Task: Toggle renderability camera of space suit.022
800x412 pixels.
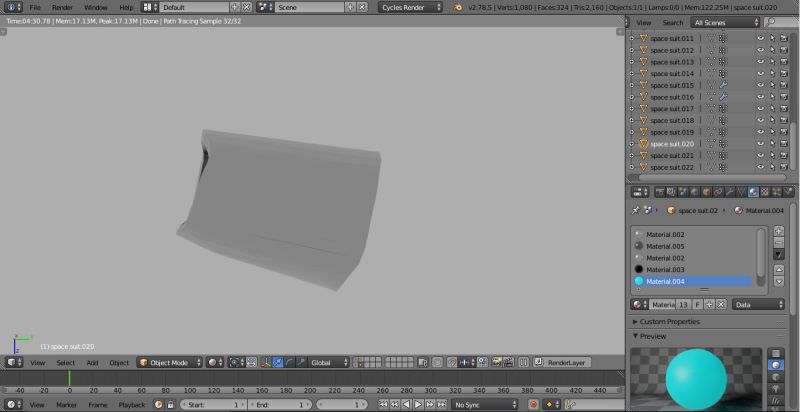Action: click(784, 167)
